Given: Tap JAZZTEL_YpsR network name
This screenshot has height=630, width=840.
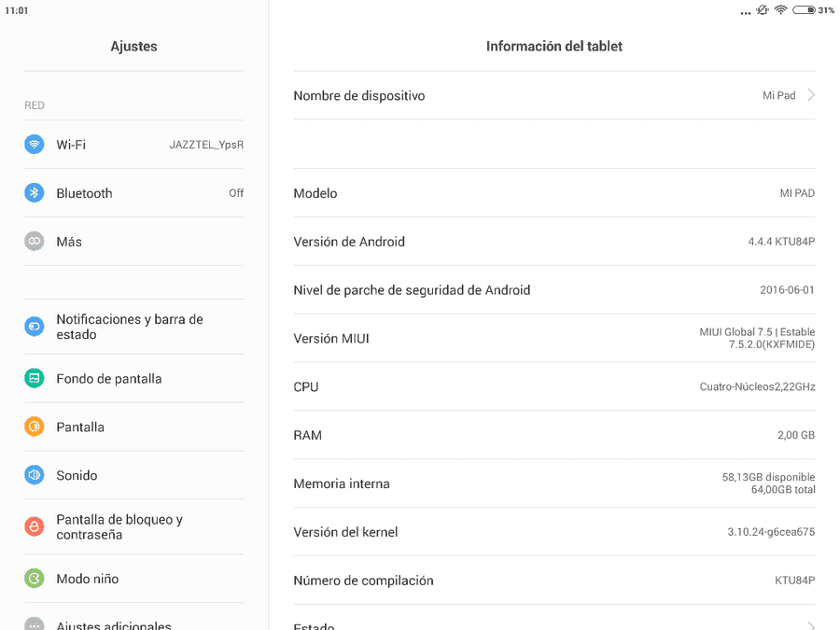Looking at the screenshot, I should coord(206,145).
